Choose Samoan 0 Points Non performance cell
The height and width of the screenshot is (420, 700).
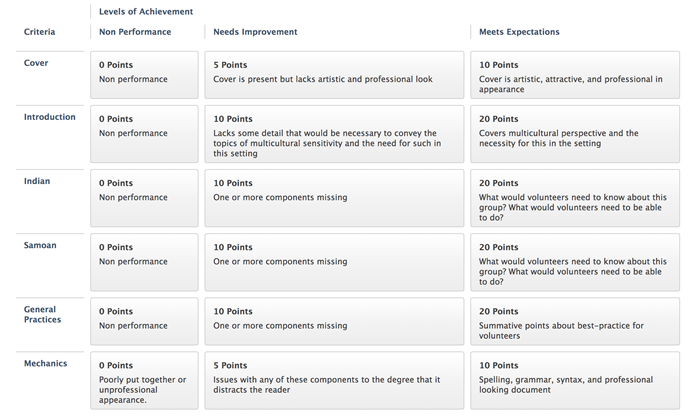[145, 263]
